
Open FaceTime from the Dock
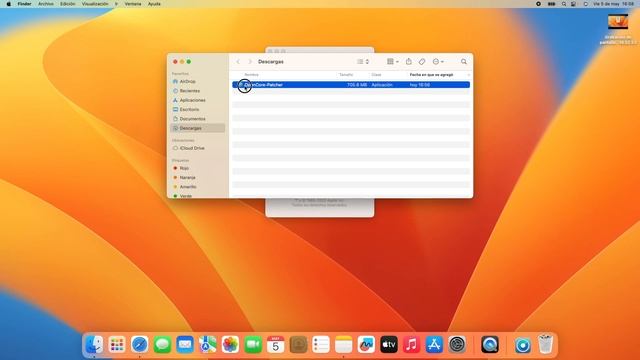[x=253, y=345]
